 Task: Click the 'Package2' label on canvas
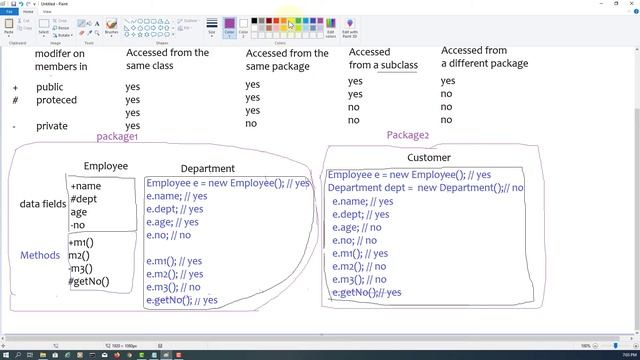[x=408, y=135]
